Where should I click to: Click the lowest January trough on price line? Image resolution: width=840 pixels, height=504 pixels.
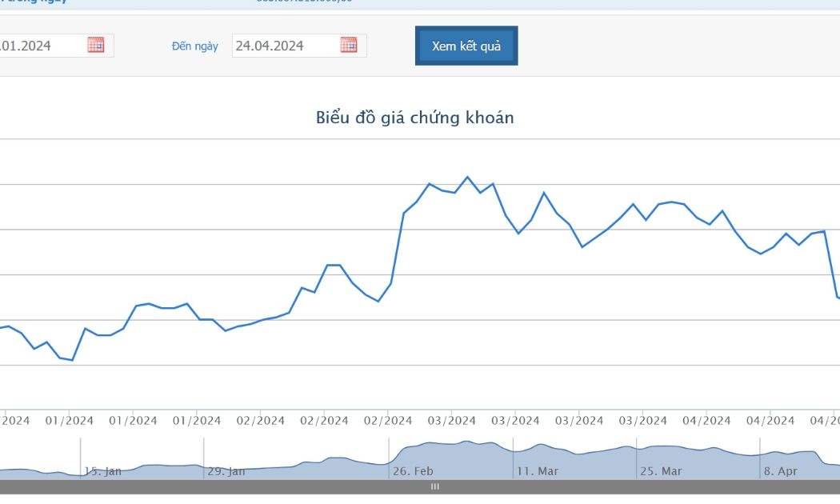72,360
